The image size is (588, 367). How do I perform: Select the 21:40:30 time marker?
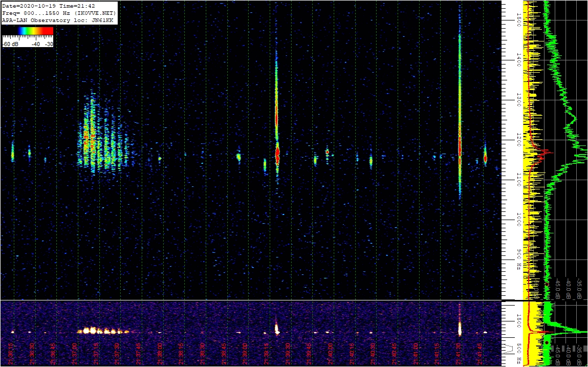pyautogui.click(x=374, y=353)
